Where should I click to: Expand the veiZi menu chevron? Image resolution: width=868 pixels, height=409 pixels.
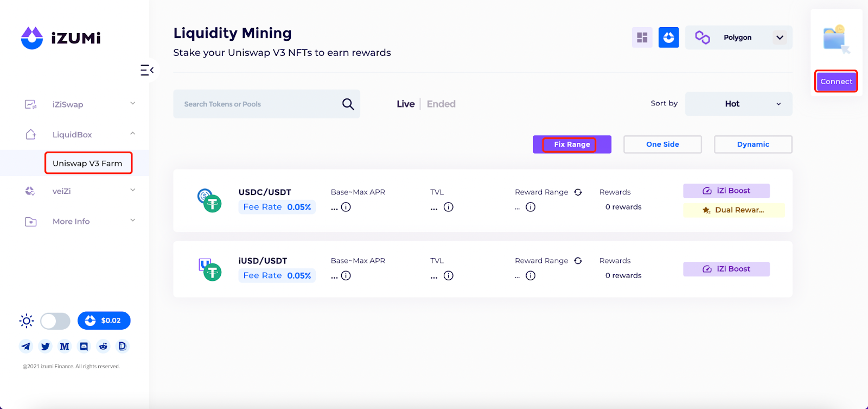pos(133,190)
